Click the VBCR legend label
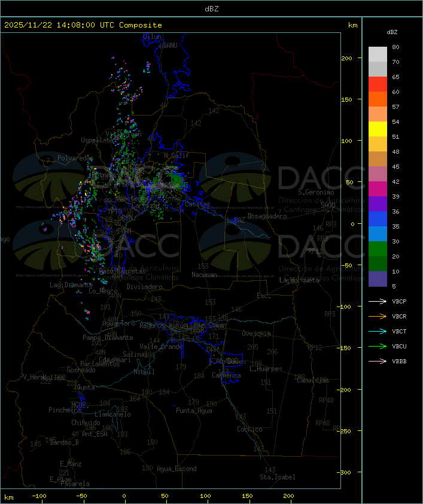423x504 pixels. (x=399, y=316)
